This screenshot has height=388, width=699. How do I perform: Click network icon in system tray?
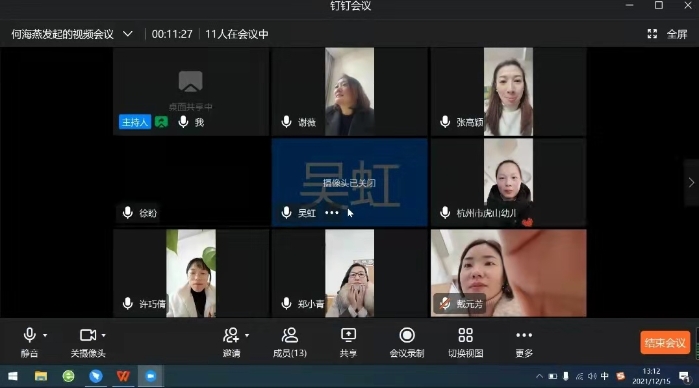pyautogui.click(x=579, y=376)
